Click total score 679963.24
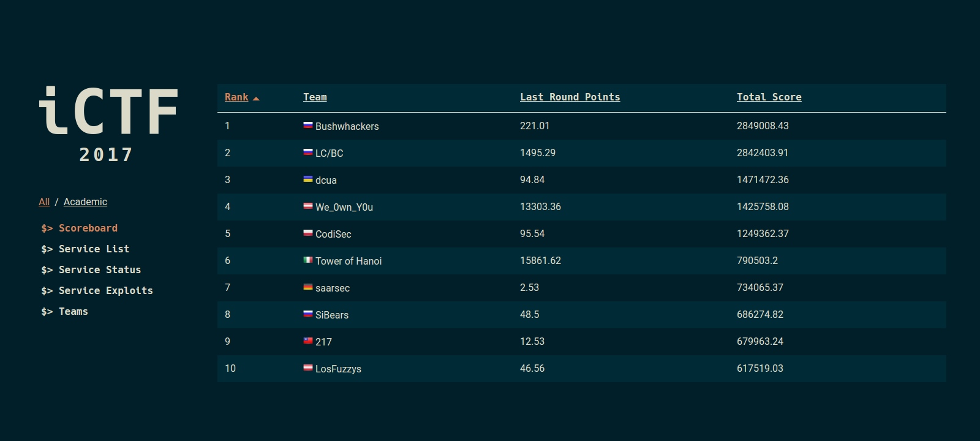Viewport: 980px width, 441px height. tap(760, 341)
